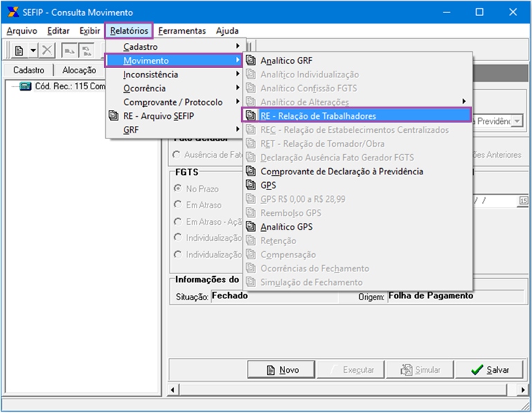Open the Ajuda menu

pos(227,31)
